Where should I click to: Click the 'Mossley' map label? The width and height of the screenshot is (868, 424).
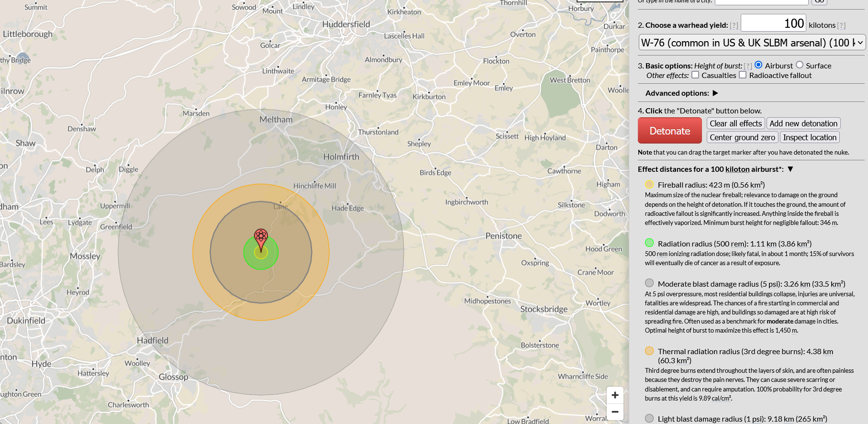click(85, 257)
